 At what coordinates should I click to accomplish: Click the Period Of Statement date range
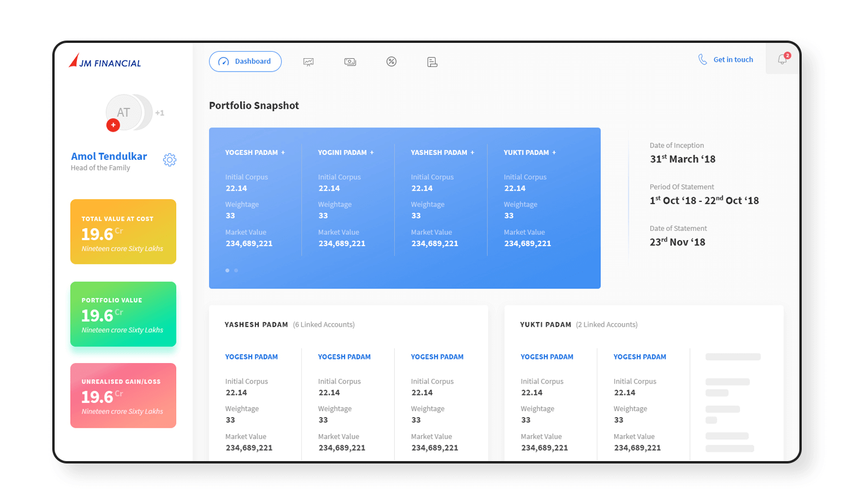(704, 201)
